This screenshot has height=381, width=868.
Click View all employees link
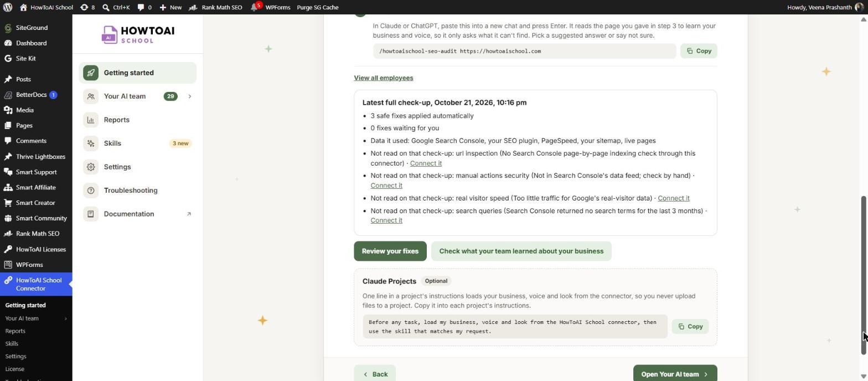[384, 78]
